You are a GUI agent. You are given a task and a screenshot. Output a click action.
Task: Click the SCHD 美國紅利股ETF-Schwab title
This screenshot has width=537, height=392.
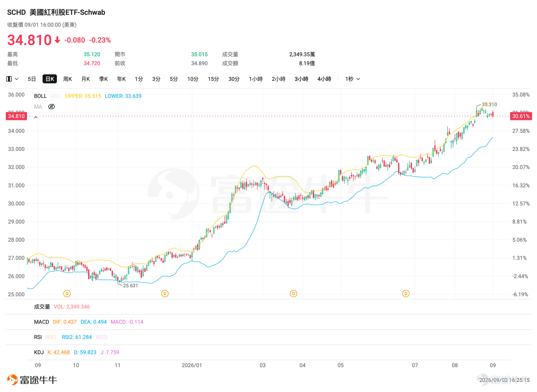click(x=56, y=12)
